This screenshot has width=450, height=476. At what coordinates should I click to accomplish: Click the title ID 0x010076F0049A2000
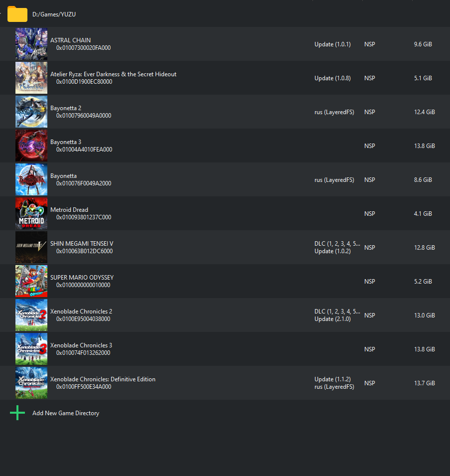coord(84,183)
